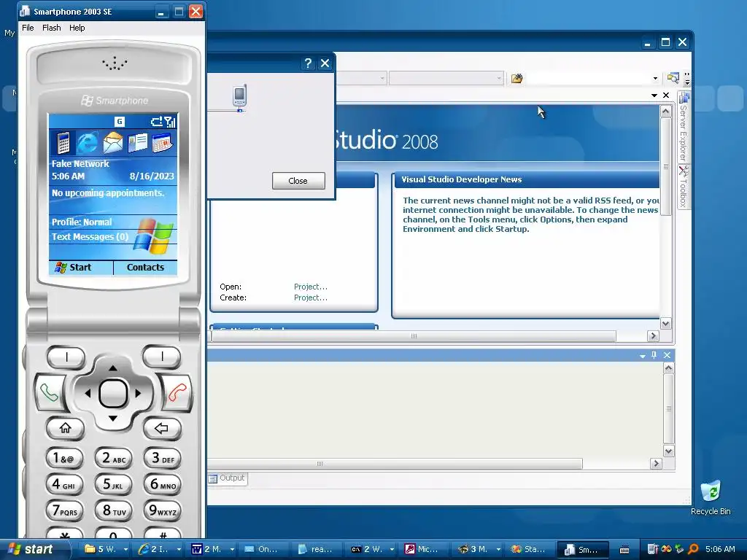Click Start Page vertical scrollbar up arrow
Viewport: 747px width, 560px height.
pyautogui.click(x=665, y=112)
